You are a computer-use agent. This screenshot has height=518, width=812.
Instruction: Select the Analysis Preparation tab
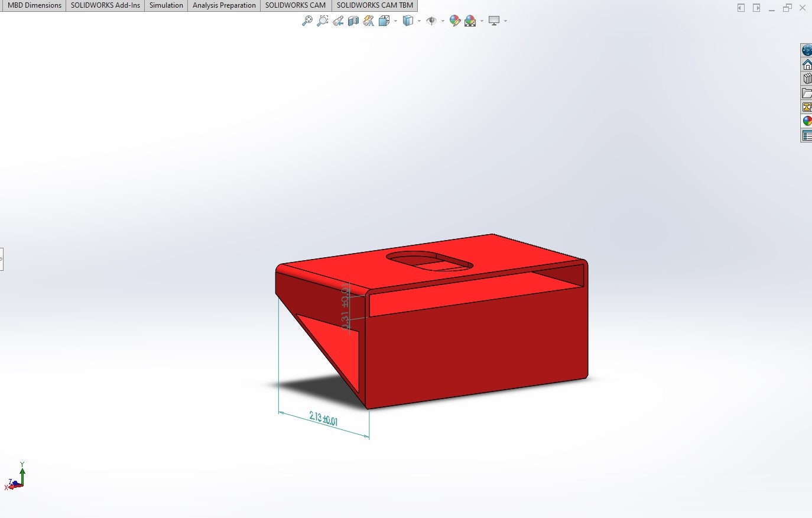(x=224, y=5)
